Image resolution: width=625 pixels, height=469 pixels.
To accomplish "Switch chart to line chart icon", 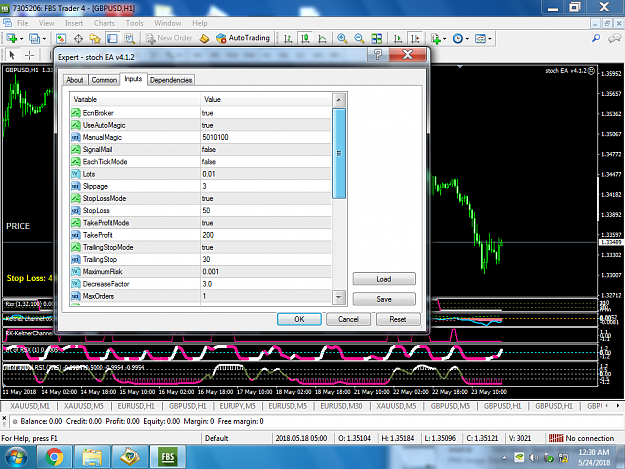I will point(322,39).
